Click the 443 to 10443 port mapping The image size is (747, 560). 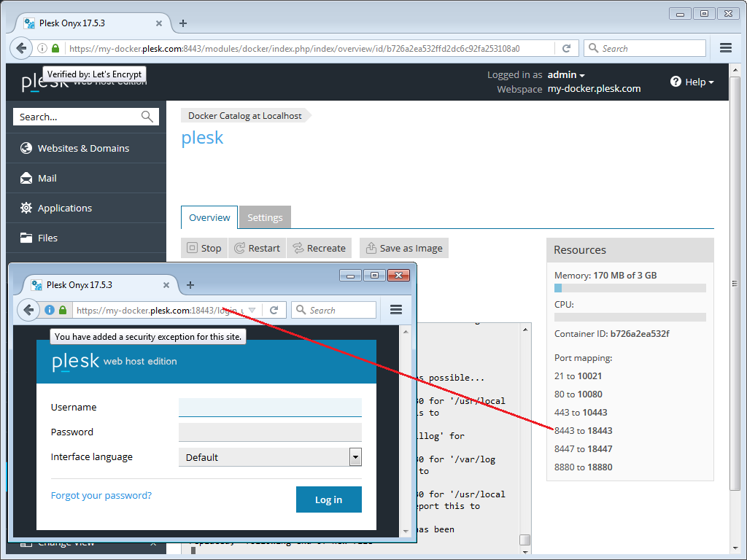[x=581, y=413]
